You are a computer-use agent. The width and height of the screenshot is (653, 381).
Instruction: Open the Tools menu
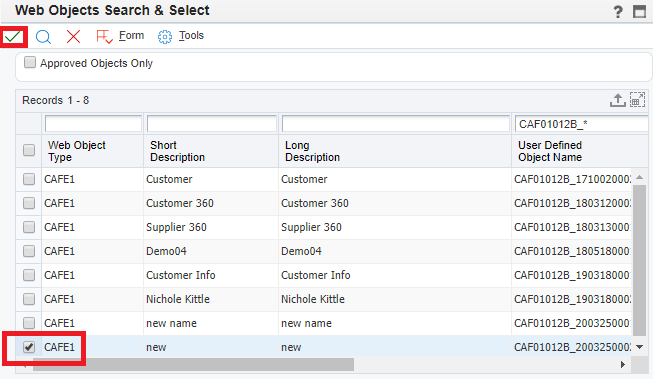[x=181, y=36]
